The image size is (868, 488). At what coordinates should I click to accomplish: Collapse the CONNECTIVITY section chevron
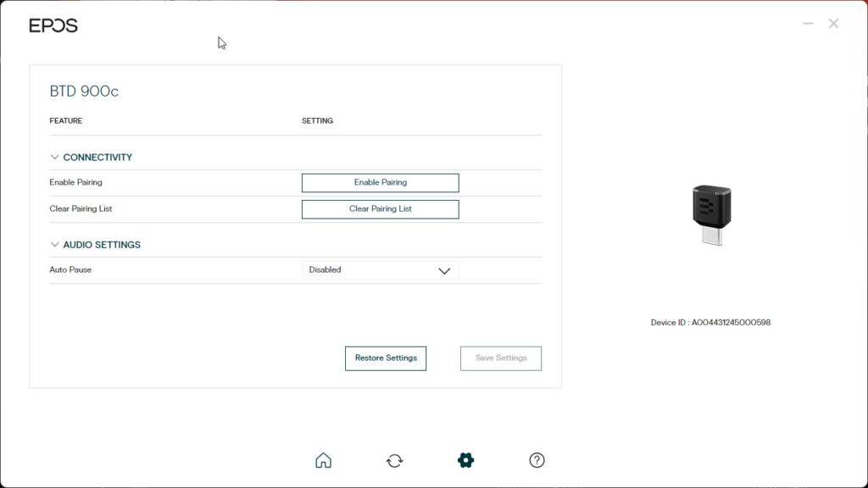click(x=55, y=158)
